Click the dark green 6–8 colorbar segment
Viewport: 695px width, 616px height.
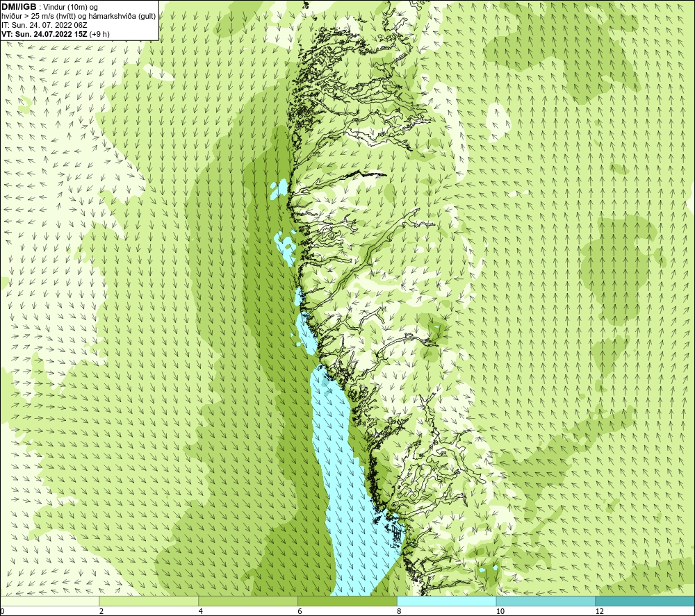(347, 601)
